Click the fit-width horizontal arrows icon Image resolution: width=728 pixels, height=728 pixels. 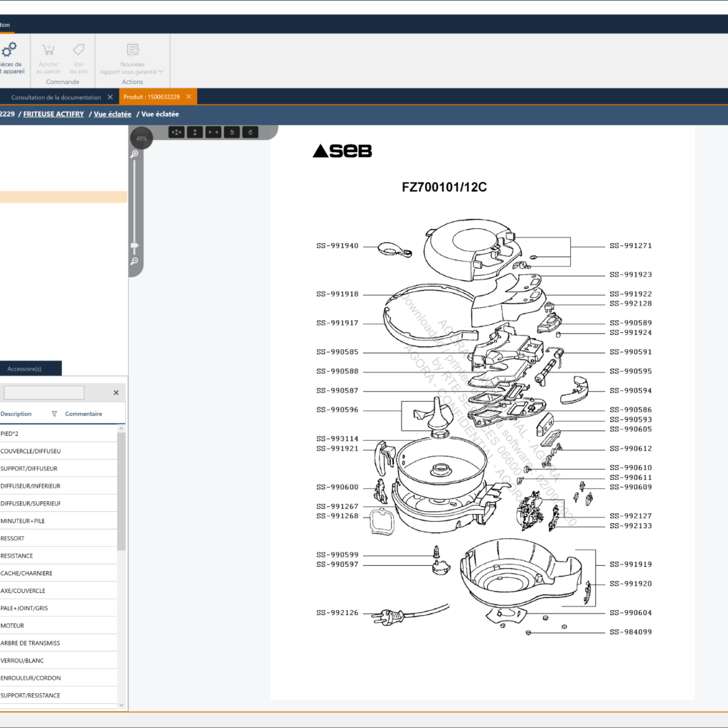[x=213, y=132]
